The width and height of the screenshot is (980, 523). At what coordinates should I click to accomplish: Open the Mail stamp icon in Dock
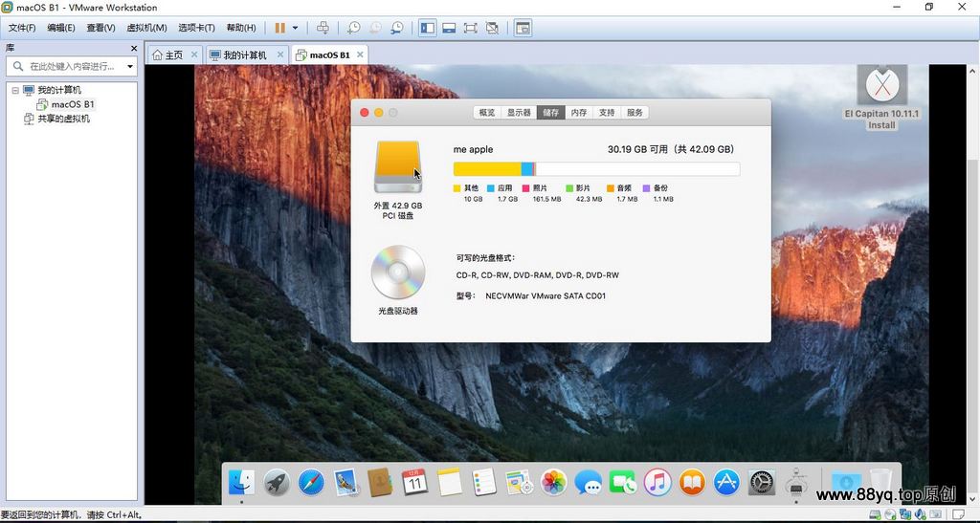(x=345, y=483)
